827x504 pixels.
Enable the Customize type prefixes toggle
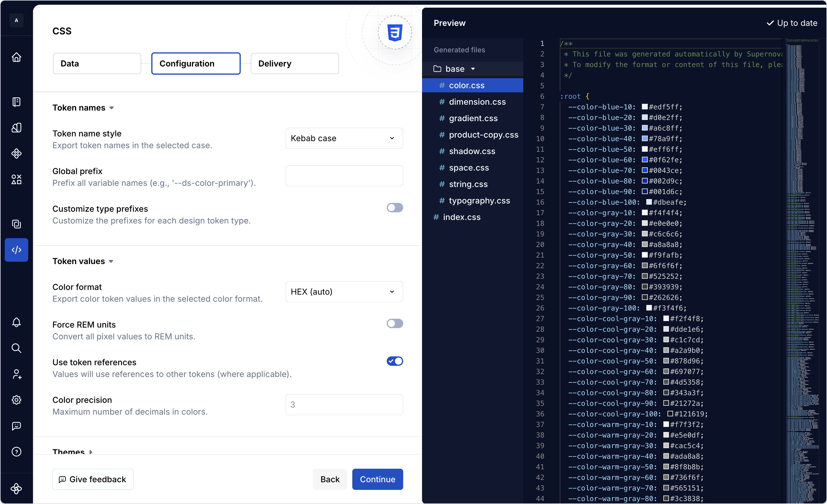(394, 208)
